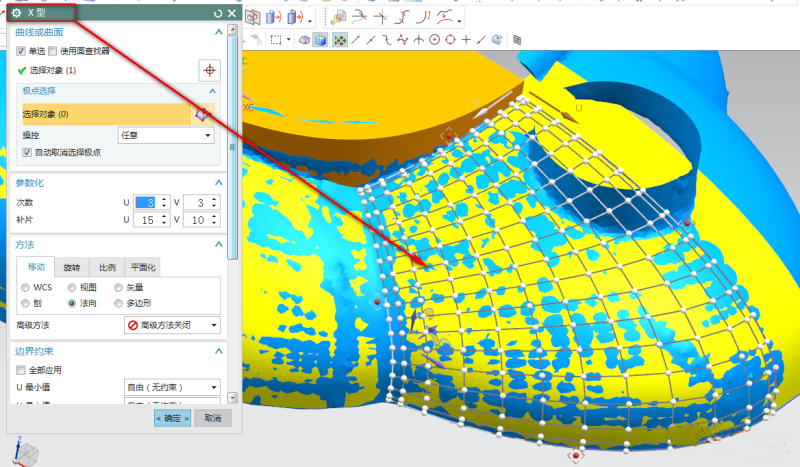The height and width of the screenshot is (467, 800).
Task: Toggle the 单选 checkbox
Action: (21, 51)
